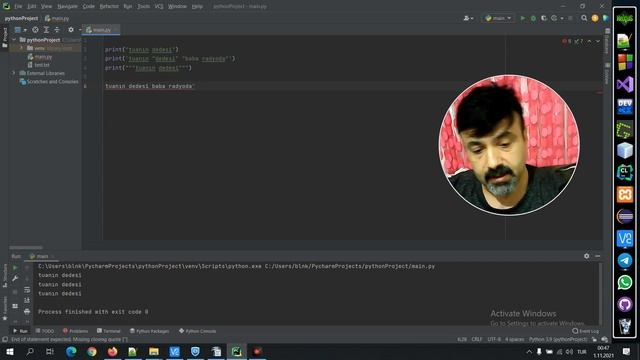Hide the Run tool window with minus icon
640x360 pixels.
tap(598, 256)
